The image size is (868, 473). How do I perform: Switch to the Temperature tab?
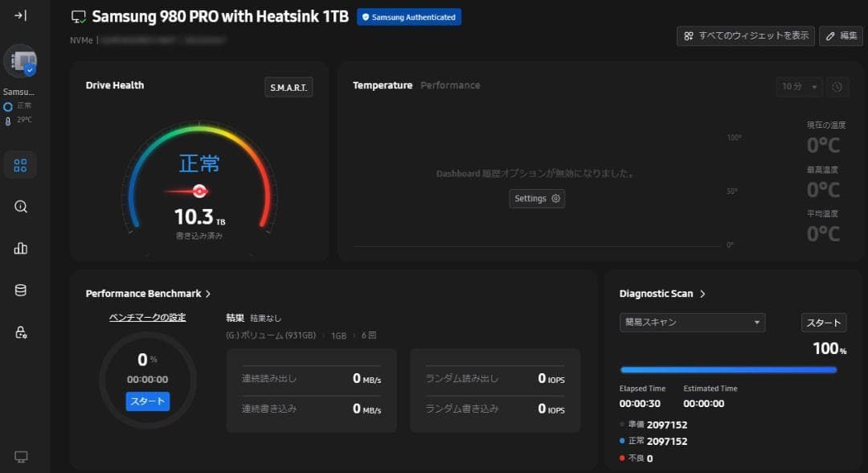point(383,85)
